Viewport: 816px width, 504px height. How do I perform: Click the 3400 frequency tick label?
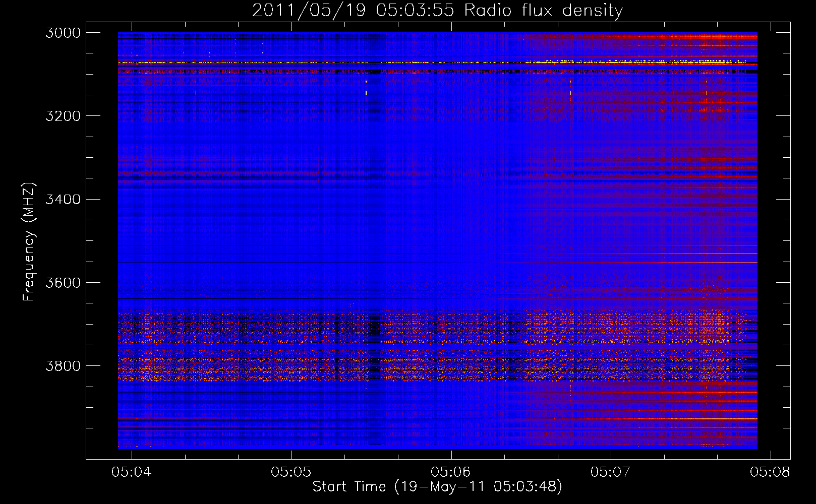(63, 199)
